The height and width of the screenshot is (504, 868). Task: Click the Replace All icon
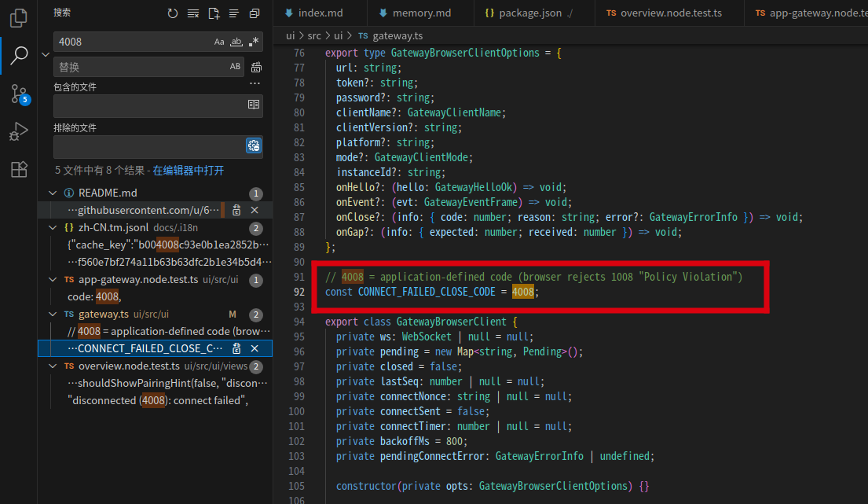[x=256, y=68]
